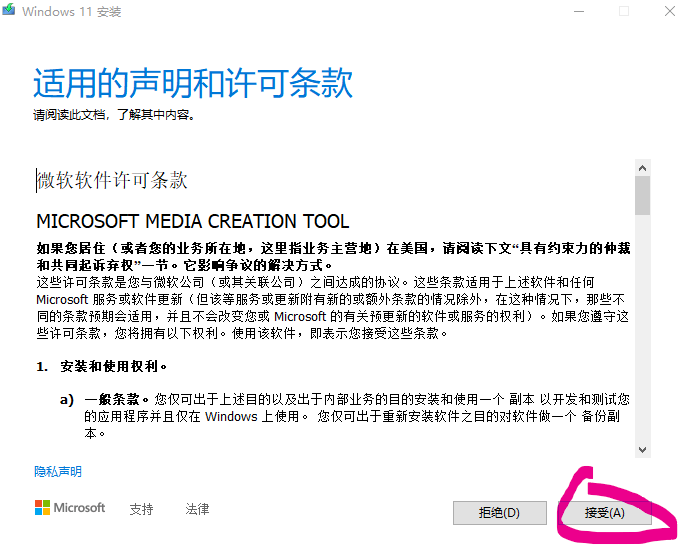Open the 隐私声明 privacy statement link

(58, 472)
